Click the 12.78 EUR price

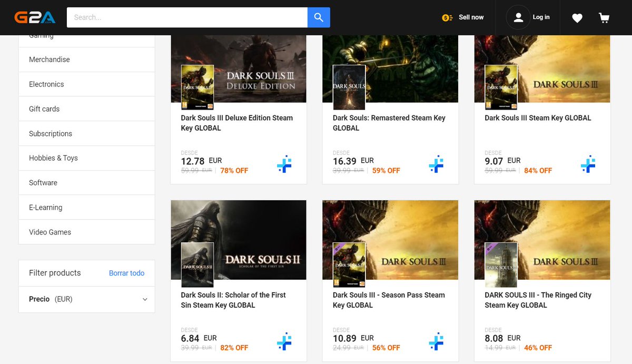point(201,161)
